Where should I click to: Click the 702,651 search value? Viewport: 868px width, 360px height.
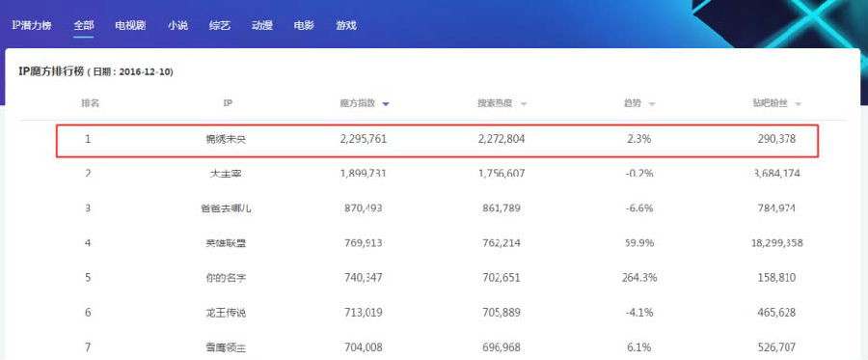tap(501, 278)
